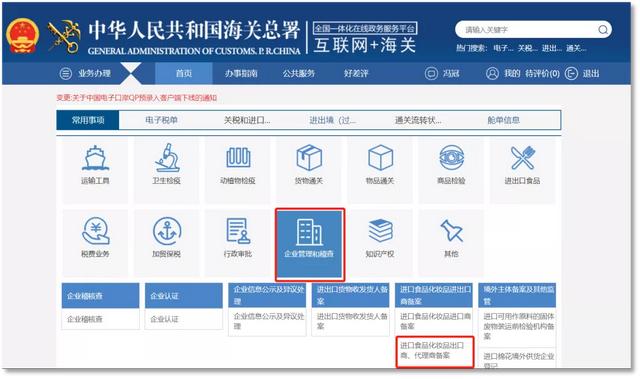Click the 我的 account link
Image resolution: width=640 pixels, height=379 pixels.
click(512, 73)
